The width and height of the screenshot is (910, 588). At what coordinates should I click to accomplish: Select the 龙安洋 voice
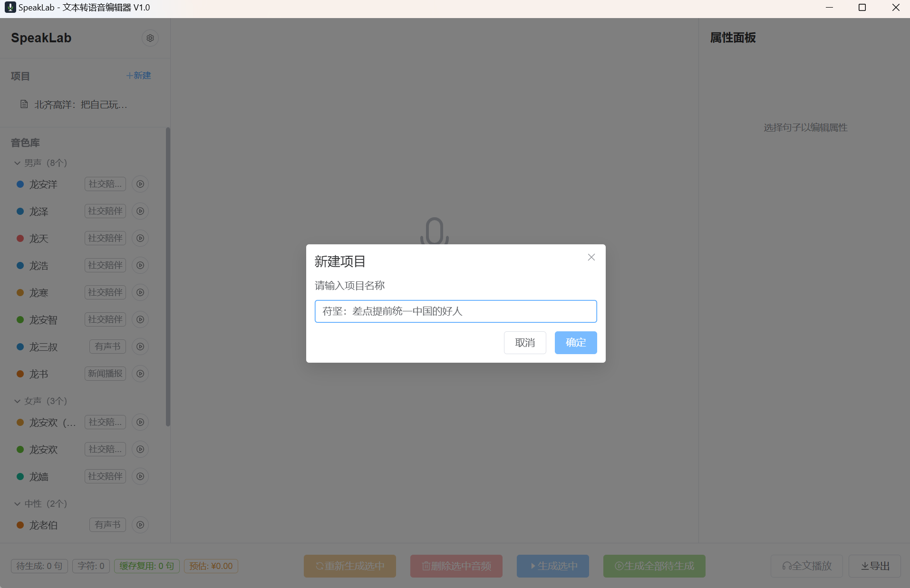[x=43, y=184]
